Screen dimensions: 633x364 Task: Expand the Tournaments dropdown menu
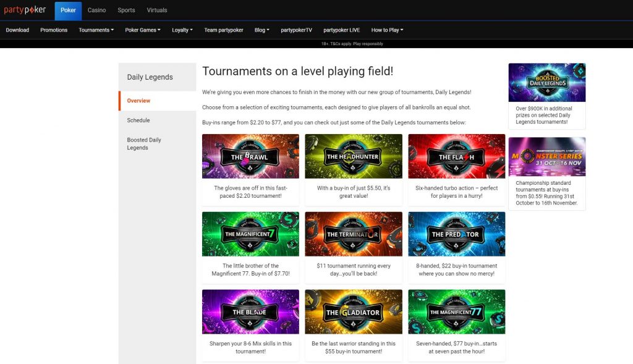(x=96, y=30)
